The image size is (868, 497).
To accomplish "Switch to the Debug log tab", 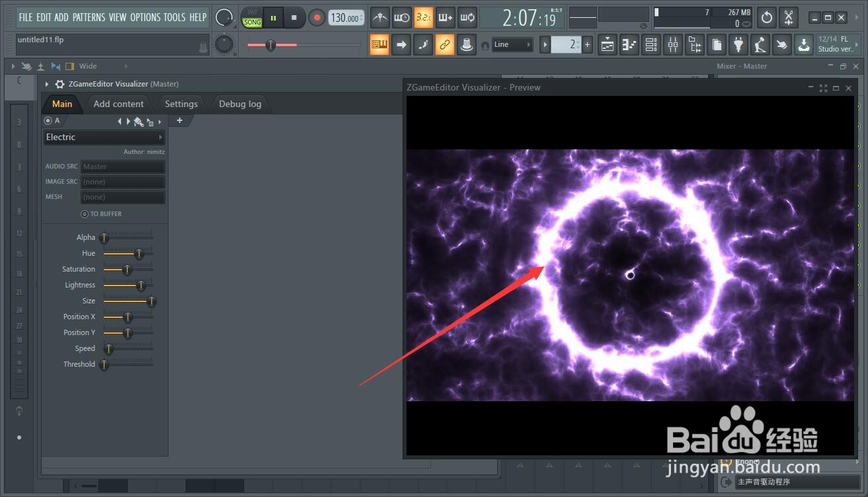I will 240,104.
